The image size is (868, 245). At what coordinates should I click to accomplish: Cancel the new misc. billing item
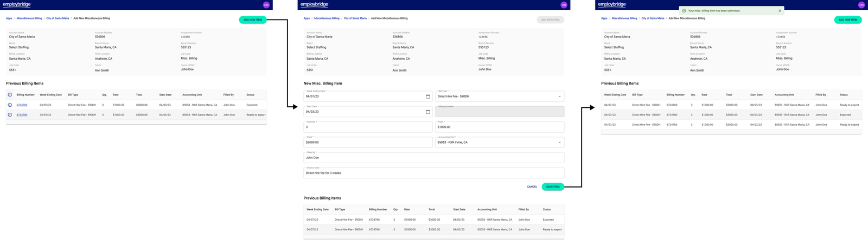(x=532, y=186)
